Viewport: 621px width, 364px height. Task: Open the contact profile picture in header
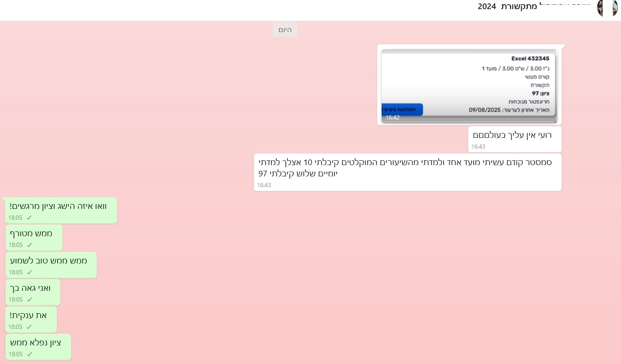[x=607, y=8]
